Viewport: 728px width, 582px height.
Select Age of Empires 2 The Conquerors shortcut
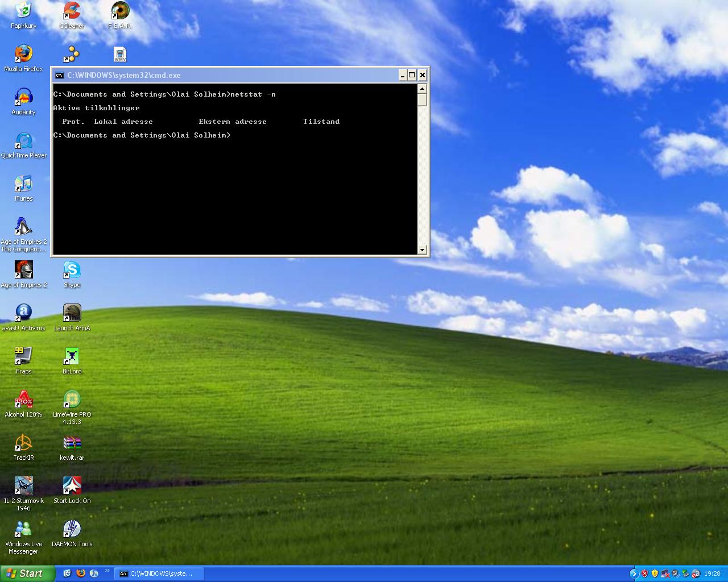[x=23, y=235]
